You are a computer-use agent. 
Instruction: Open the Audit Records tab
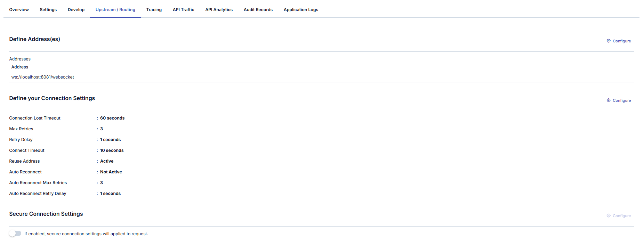[x=258, y=10]
